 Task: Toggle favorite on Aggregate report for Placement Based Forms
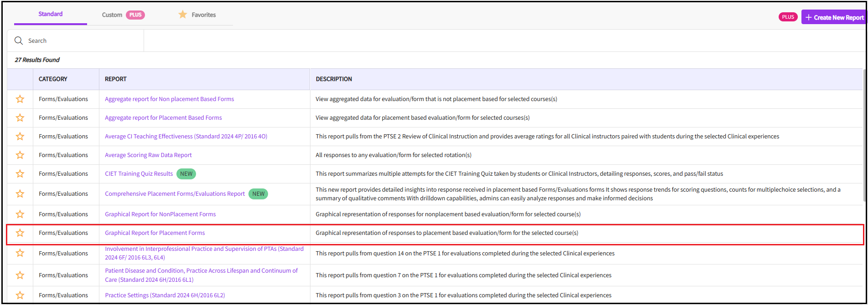point(20,118)
